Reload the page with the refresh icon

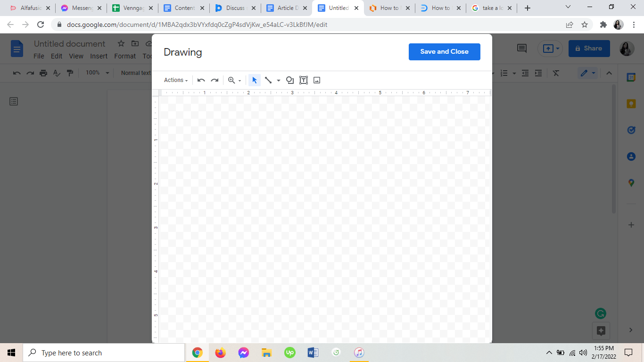(x=41, y=25)
